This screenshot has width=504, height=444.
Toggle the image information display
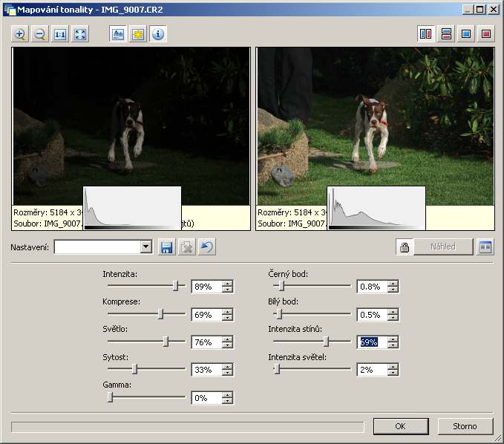click(158, 34)
